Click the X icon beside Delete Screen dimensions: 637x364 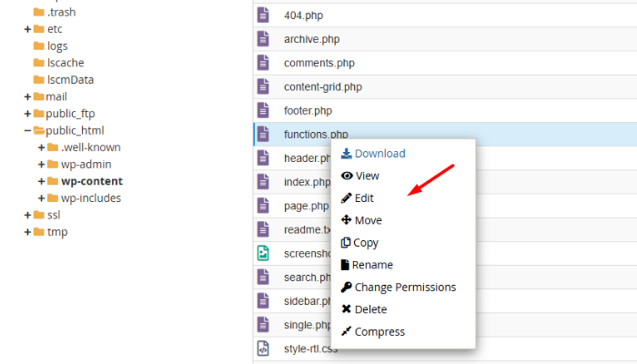(346, 309)
